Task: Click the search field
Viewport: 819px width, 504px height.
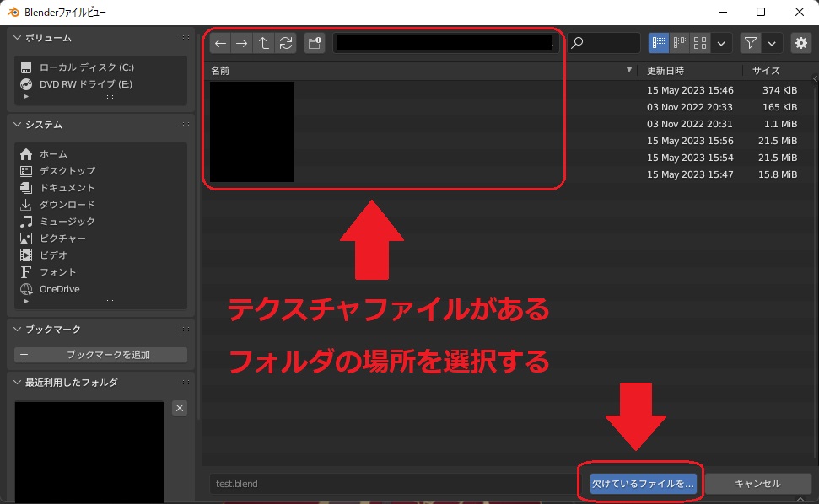Action: click(604, 43)
